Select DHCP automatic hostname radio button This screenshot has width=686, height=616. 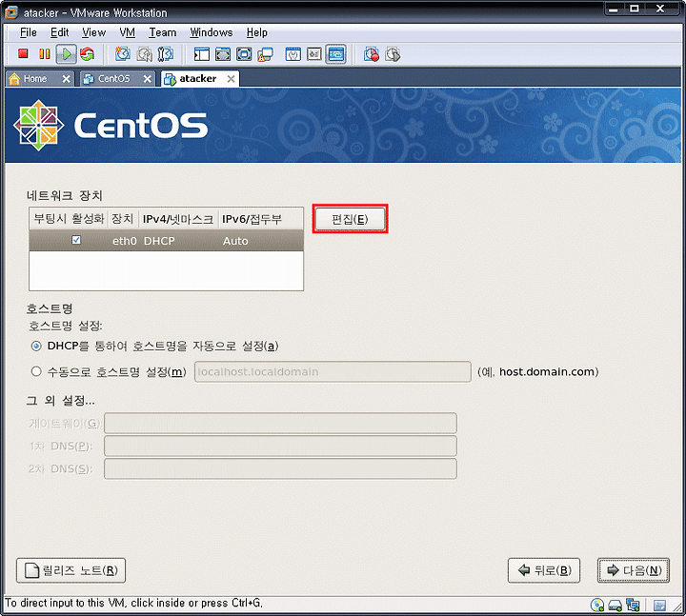pyautogui.click(x=36, y=347)
